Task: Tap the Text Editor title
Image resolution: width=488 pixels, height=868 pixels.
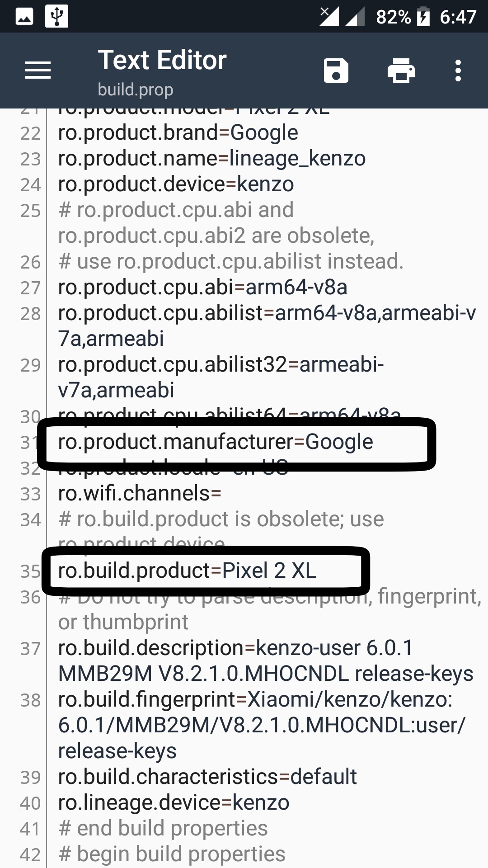Action: [x=162, y=60]
